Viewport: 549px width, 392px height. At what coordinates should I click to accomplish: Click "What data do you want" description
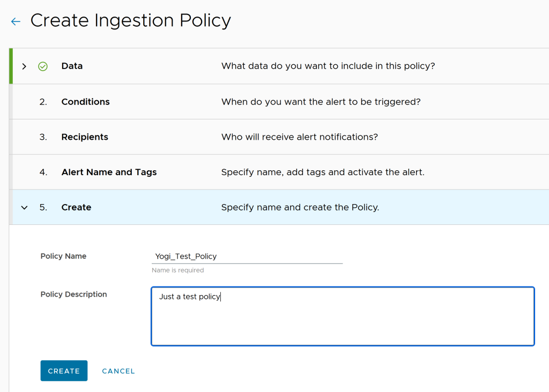tap(328, 66)
